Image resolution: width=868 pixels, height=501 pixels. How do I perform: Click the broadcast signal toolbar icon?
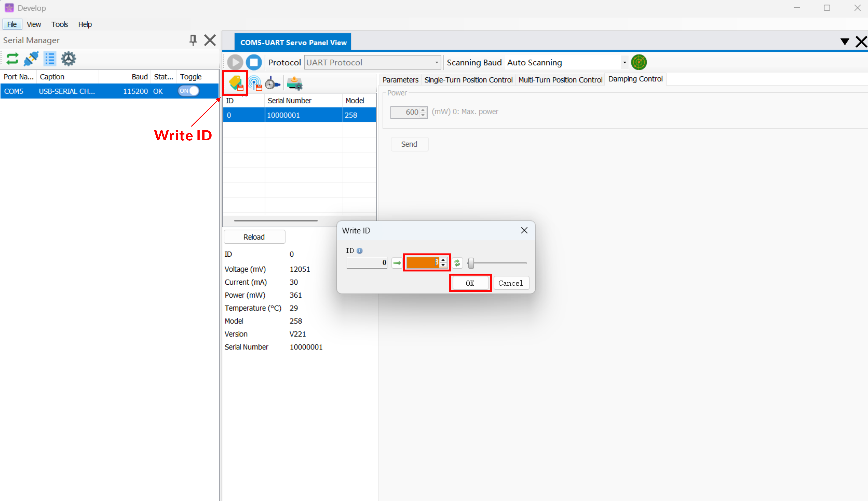255,83
